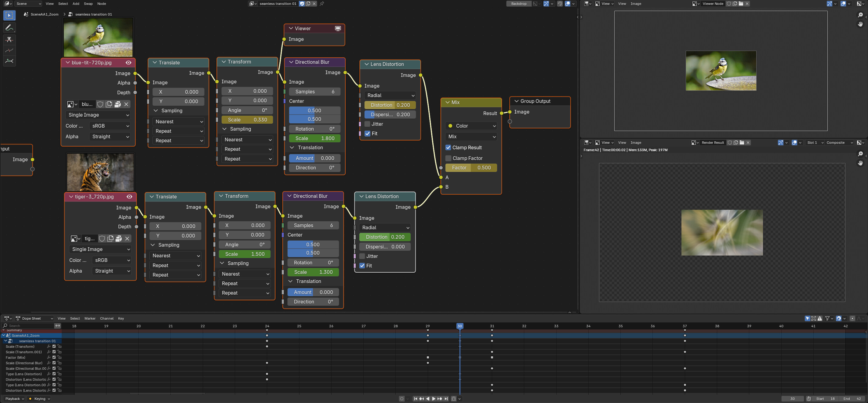Toggle only show selected filter in Dope Sheet
This screenshot has width=868, height=403.
807,318
